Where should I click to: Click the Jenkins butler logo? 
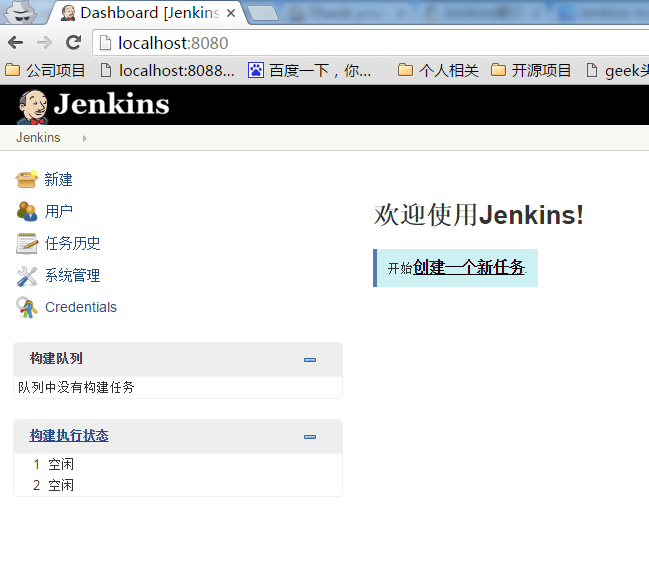pyautogui.click(x=33, y=107)
